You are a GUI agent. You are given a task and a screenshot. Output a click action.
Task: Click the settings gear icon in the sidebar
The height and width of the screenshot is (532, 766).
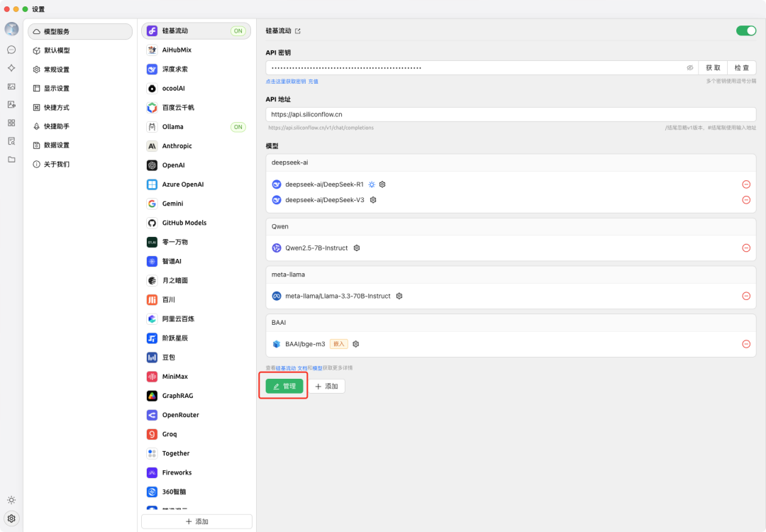[11, 519]
